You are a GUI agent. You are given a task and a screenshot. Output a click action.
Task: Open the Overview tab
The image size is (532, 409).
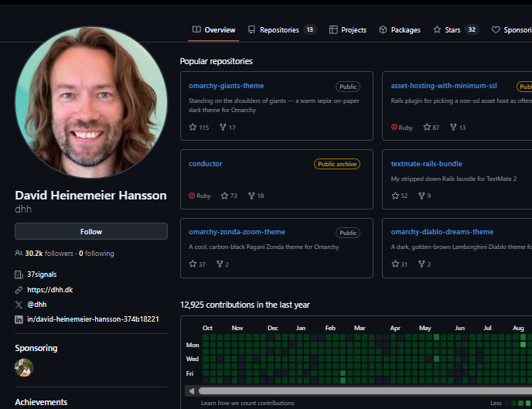(213, 30)
